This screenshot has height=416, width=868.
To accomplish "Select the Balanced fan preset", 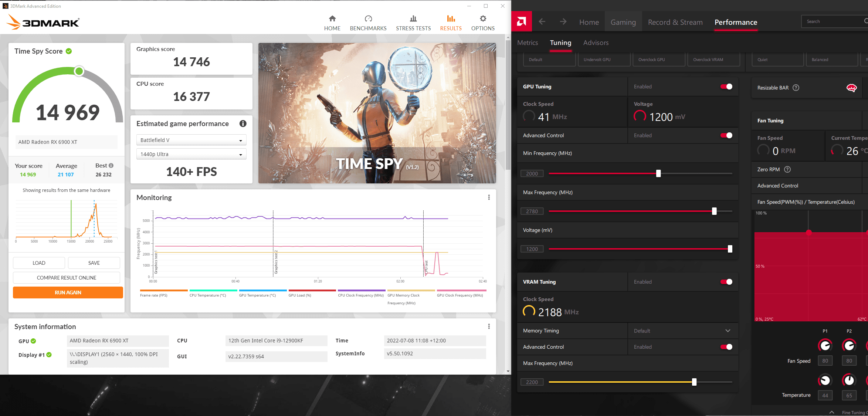I will pyautogui.click(x=832, y=60).
